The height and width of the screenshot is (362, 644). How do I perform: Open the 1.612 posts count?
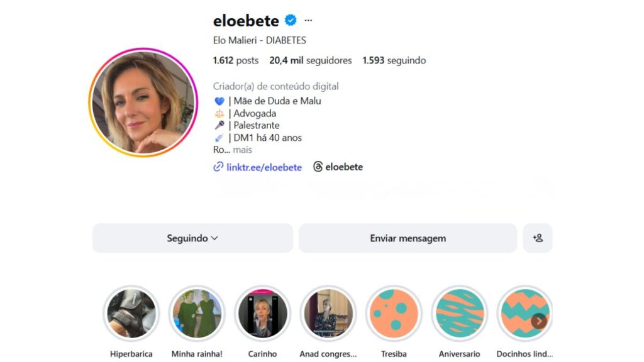pyautogui.click(x=236, y=60)
